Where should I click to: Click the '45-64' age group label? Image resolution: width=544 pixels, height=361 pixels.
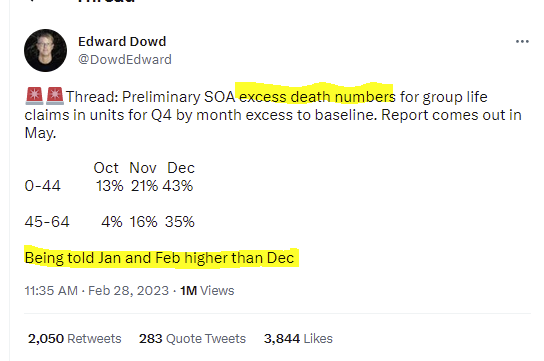click(47, 222)
